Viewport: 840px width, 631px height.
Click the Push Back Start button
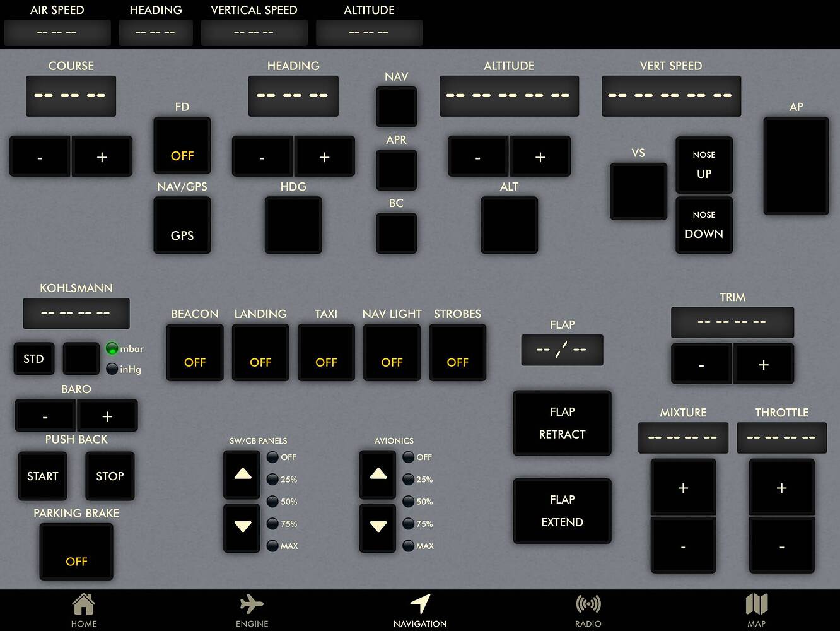(42, 476)
